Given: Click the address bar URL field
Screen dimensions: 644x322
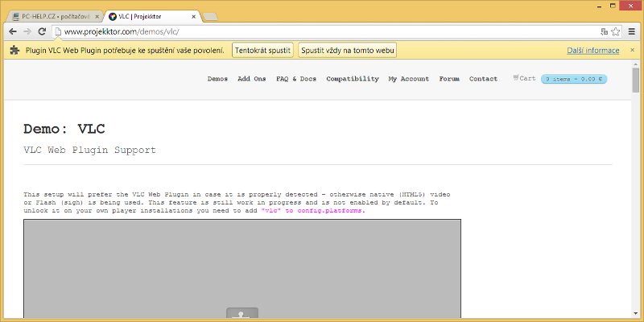Looking at the screenshot, I should [322, 31].
